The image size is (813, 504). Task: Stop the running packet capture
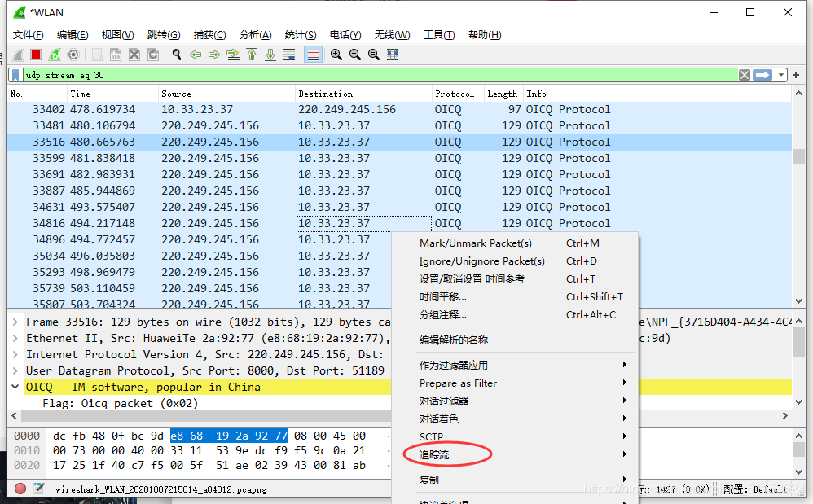[36, 55]
